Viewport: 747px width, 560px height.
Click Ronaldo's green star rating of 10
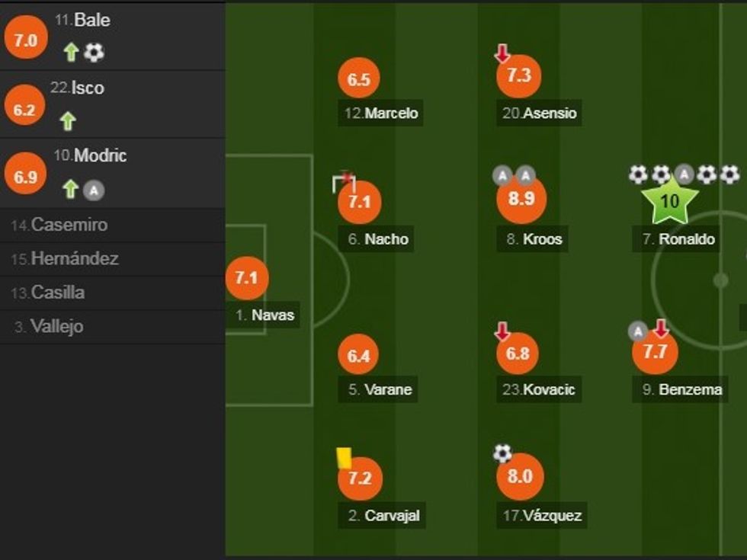[x=669, y=202]
